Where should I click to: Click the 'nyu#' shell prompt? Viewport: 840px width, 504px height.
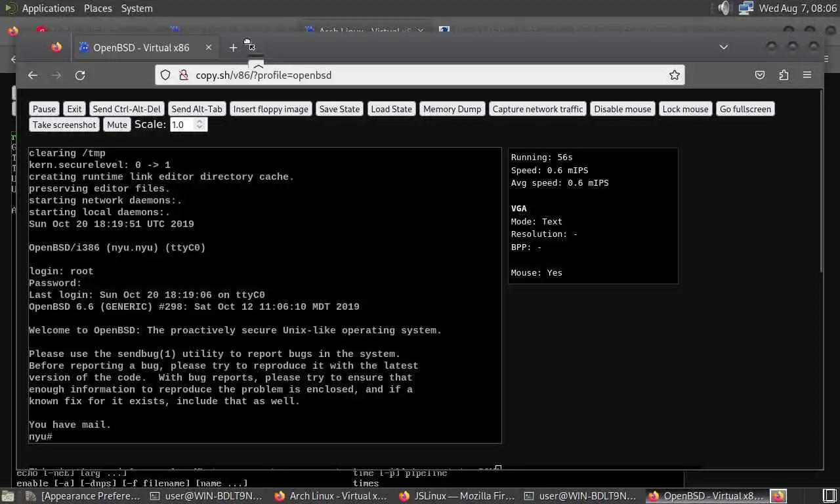point(41,437)
